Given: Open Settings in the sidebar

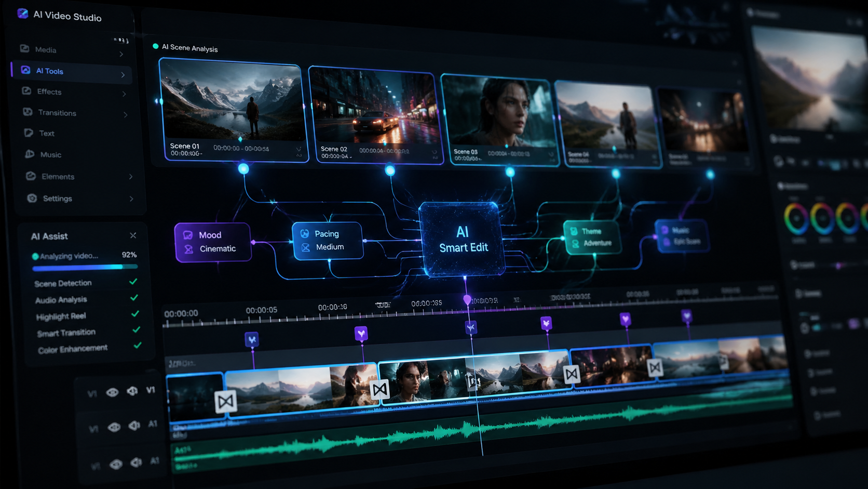Looking at the screenshot, I should [x=81, y=199].
